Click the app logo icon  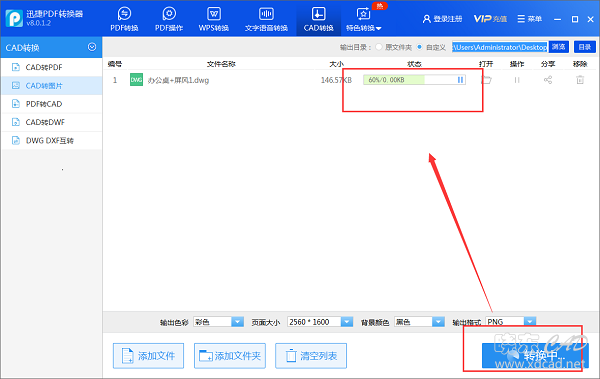(14, 18)
